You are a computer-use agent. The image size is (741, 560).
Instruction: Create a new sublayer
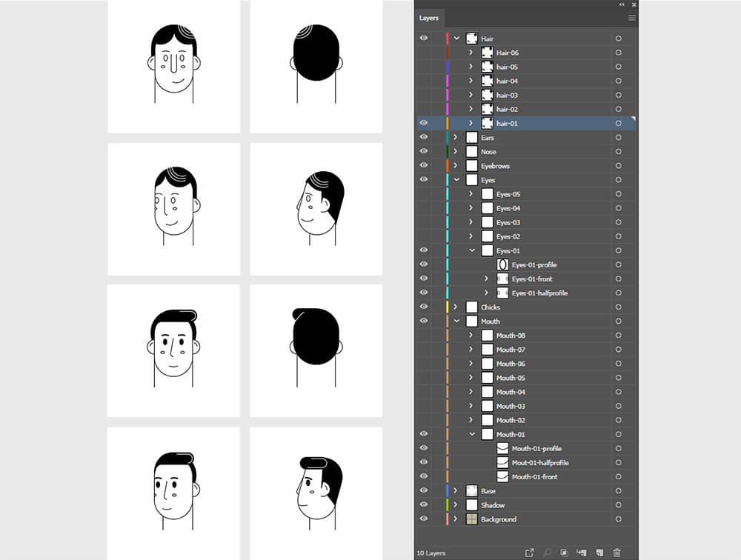582,552
